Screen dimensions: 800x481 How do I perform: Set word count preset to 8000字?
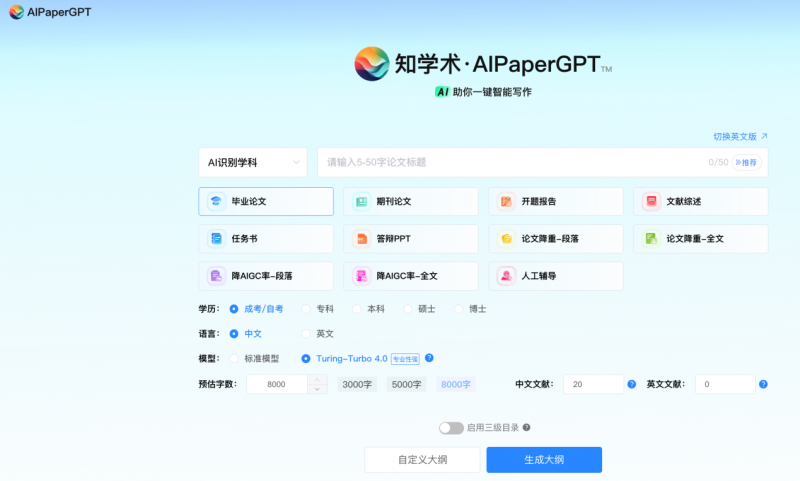pyautogui.click(x=456, y=384)
